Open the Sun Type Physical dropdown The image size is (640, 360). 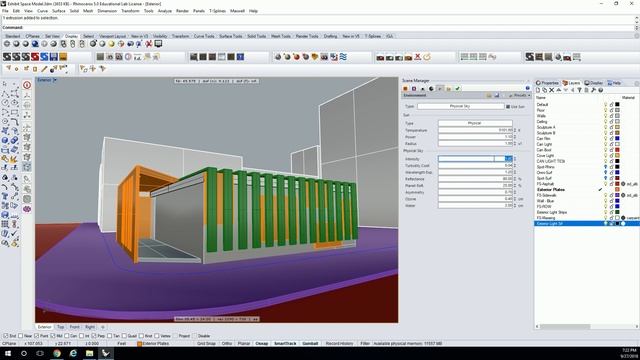[475, 123]
